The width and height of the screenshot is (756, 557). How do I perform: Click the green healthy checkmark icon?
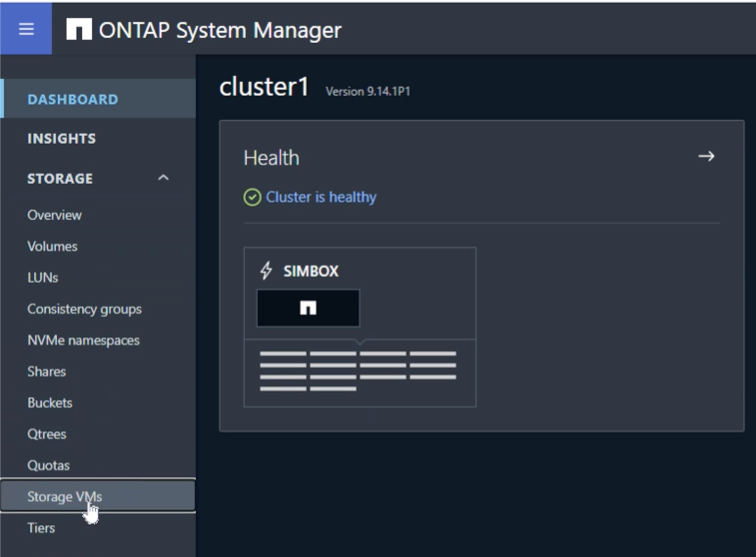click(x=252, y=197)
